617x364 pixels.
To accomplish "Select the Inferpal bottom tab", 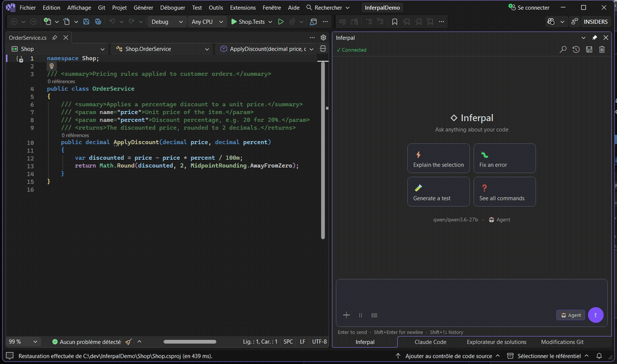I will (365, 342).
